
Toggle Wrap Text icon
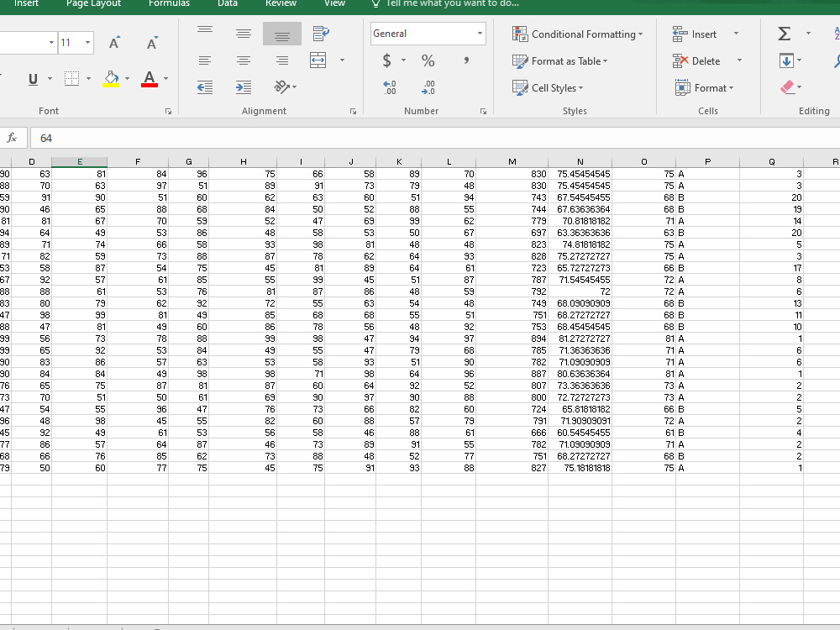pos(321,34)
